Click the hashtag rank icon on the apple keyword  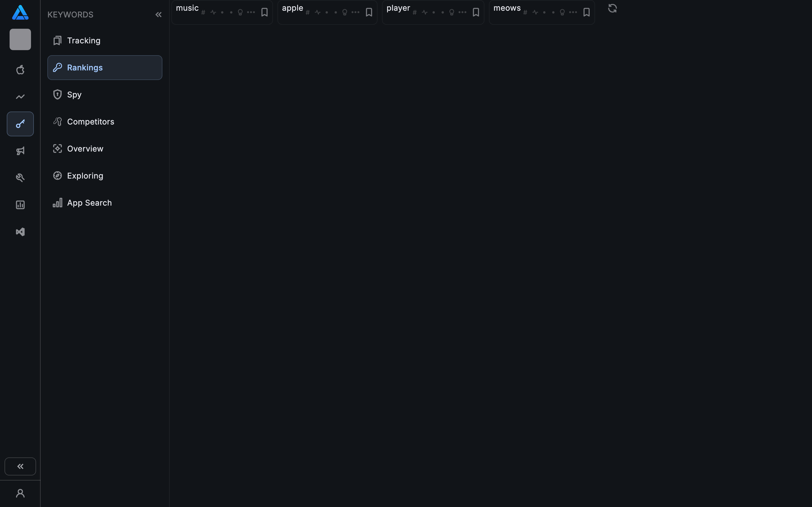(307, 12)
